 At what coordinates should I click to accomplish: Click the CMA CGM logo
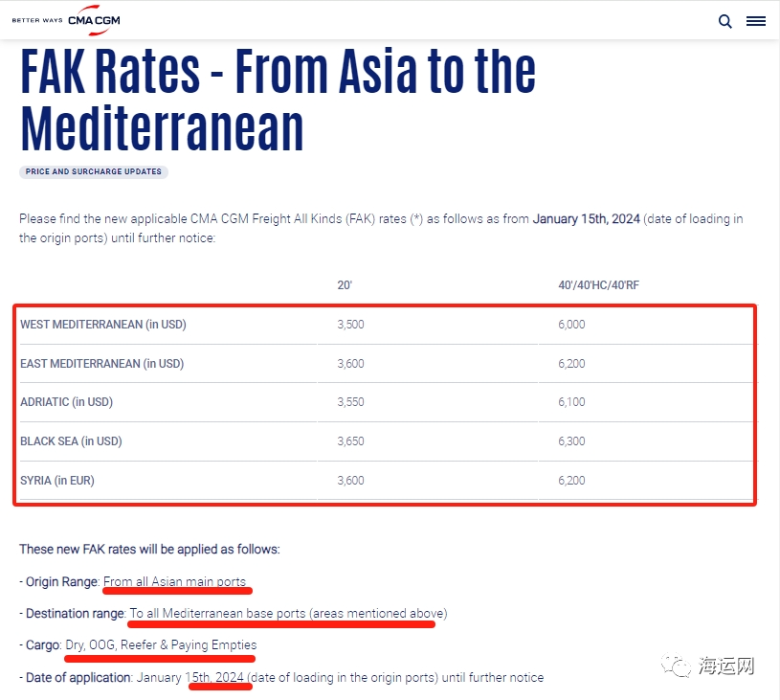point(94,20)
